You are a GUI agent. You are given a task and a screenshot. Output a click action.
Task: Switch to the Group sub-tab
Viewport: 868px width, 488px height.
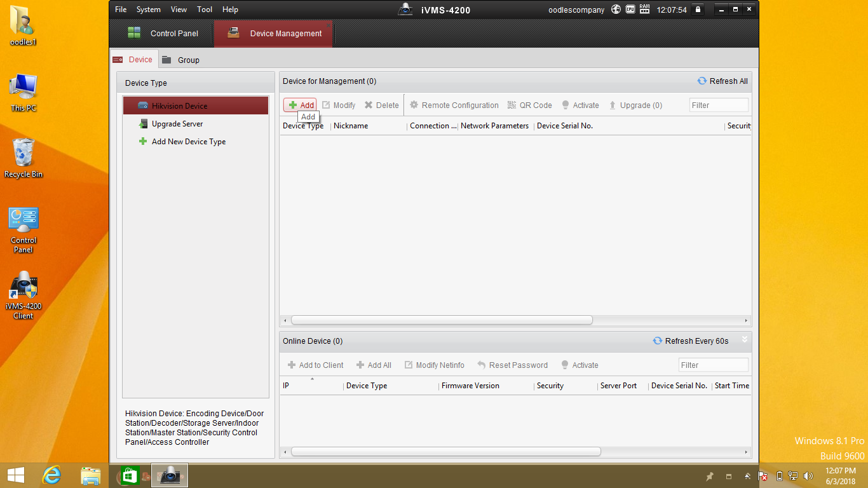pos(180,60)
